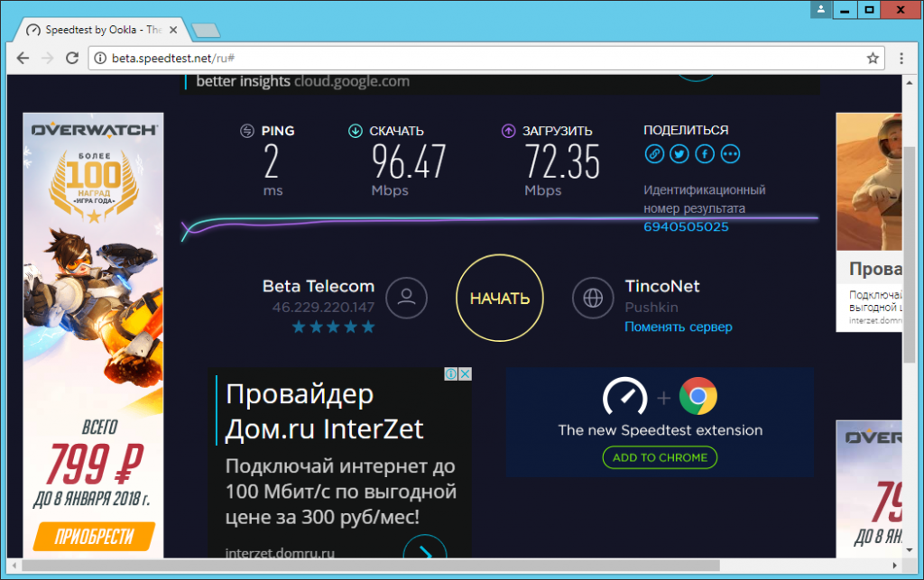Click interzet.domru.ru link in ad
This screenshot has width=924, height=580.
(x=280, y=553)
